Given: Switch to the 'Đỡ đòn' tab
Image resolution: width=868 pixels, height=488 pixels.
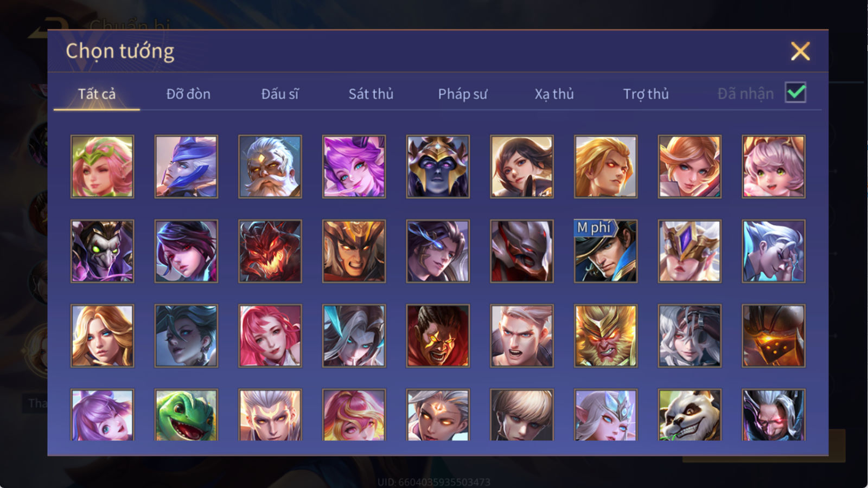Looking at the screenshot, I should [x=188, y=94].
